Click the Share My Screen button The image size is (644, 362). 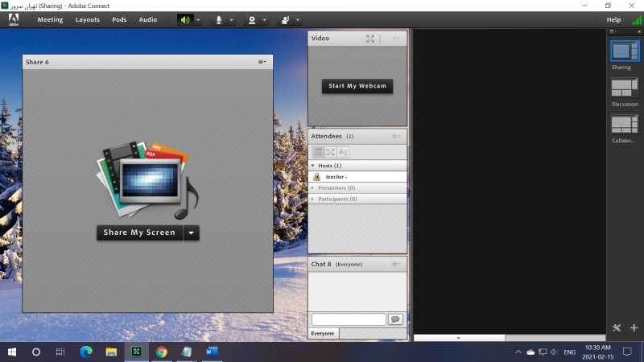139,232
